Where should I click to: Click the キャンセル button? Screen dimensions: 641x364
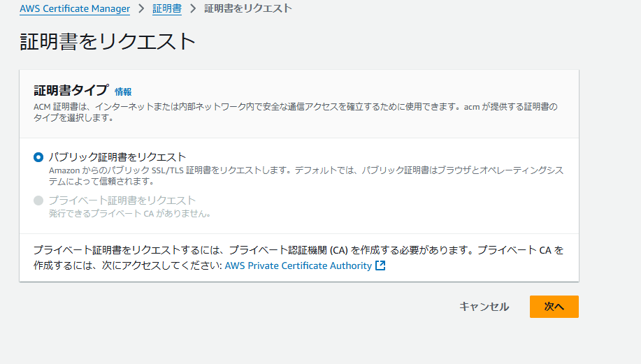coord(484,307)
